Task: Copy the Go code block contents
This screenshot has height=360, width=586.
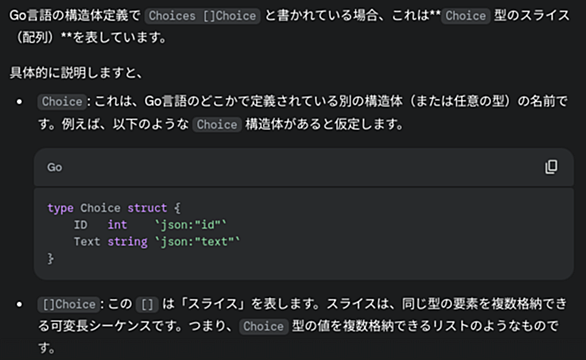Action: click(x=551, y=167)
